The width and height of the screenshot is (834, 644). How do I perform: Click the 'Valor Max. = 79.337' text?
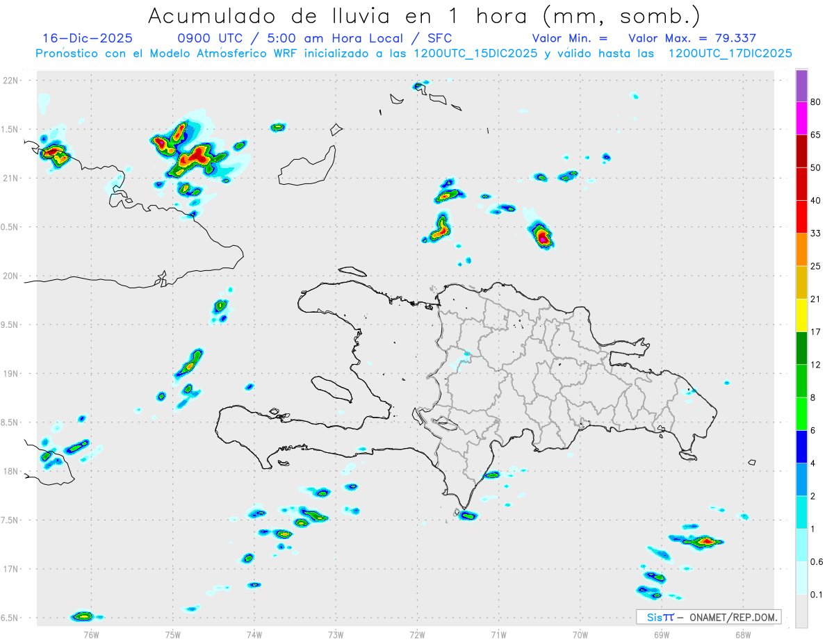point(692,38)
